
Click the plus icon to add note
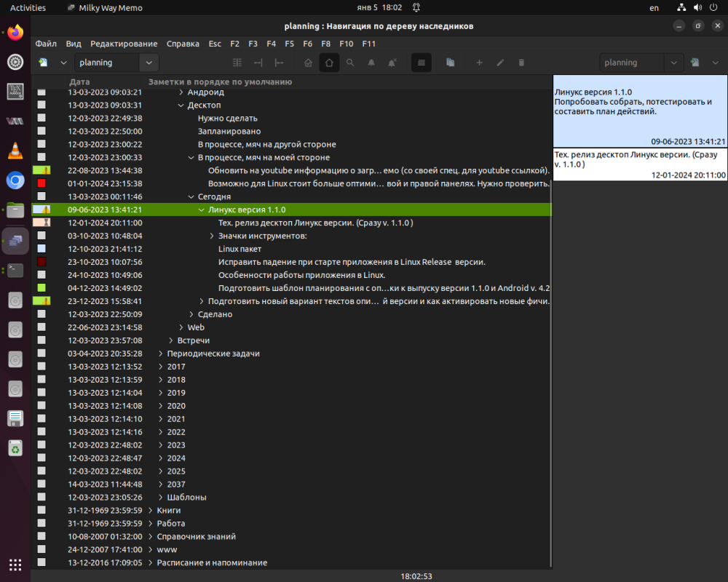tap(479, 63)
